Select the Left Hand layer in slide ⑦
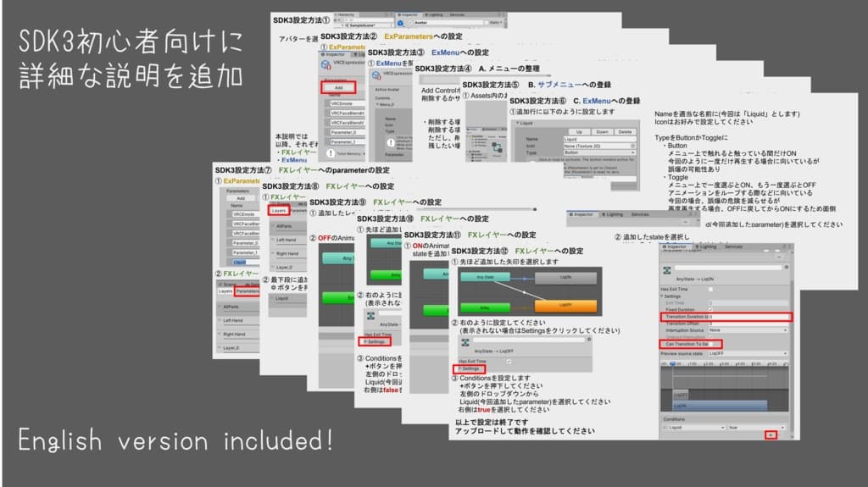The image size is (868, 487). pyautogui.click(x=238, y=320)
